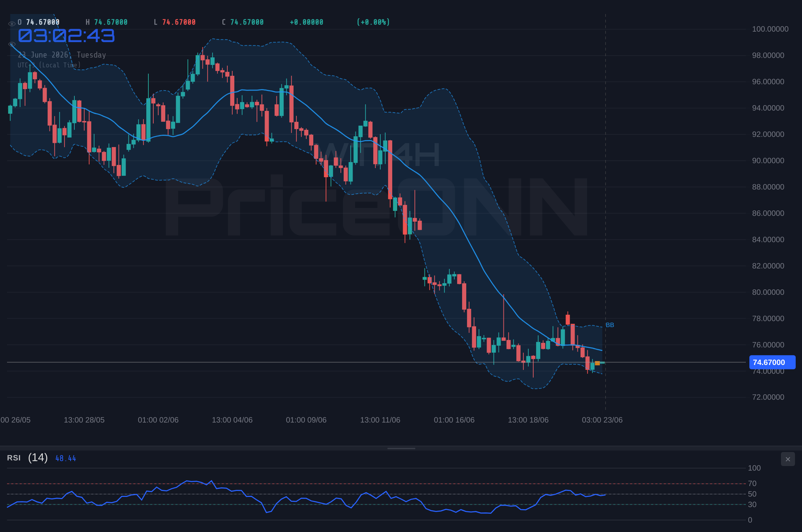Click the 03:02:43 clock display
Image resolution: width=802 pixels, height=532 pixels.
tap(66, 35)
